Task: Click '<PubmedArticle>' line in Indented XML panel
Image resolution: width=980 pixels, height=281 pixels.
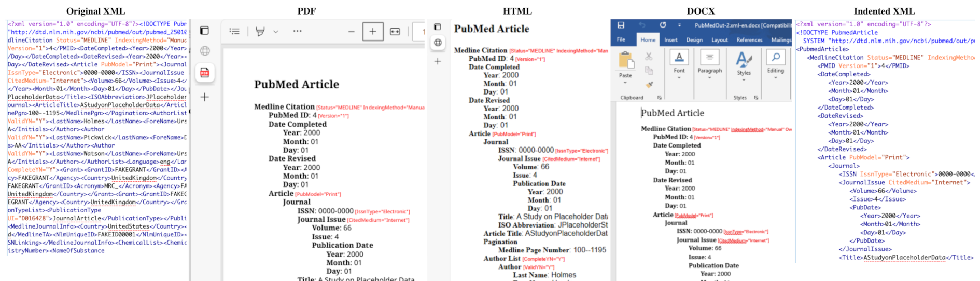Action: (x=822, y=49)
